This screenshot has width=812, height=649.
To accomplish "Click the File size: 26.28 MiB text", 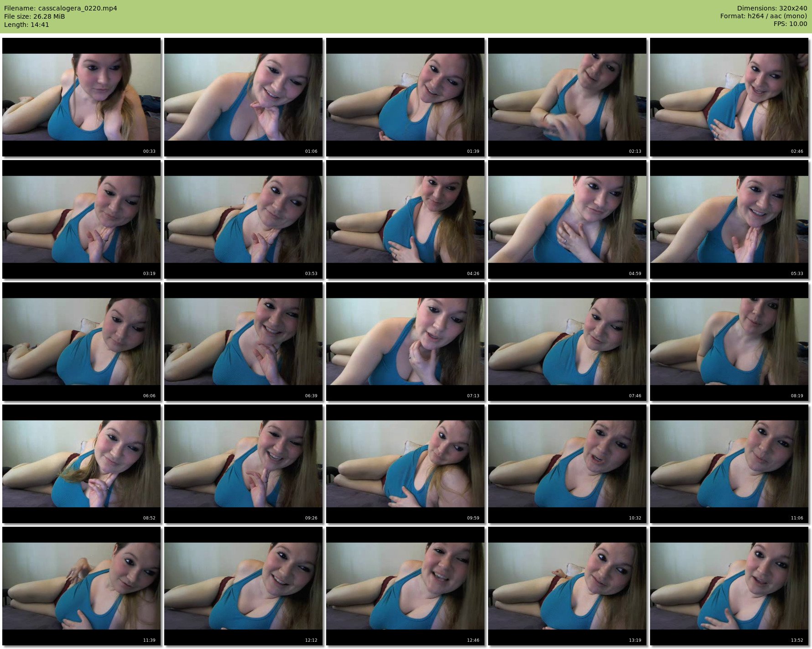I will 35,16.
